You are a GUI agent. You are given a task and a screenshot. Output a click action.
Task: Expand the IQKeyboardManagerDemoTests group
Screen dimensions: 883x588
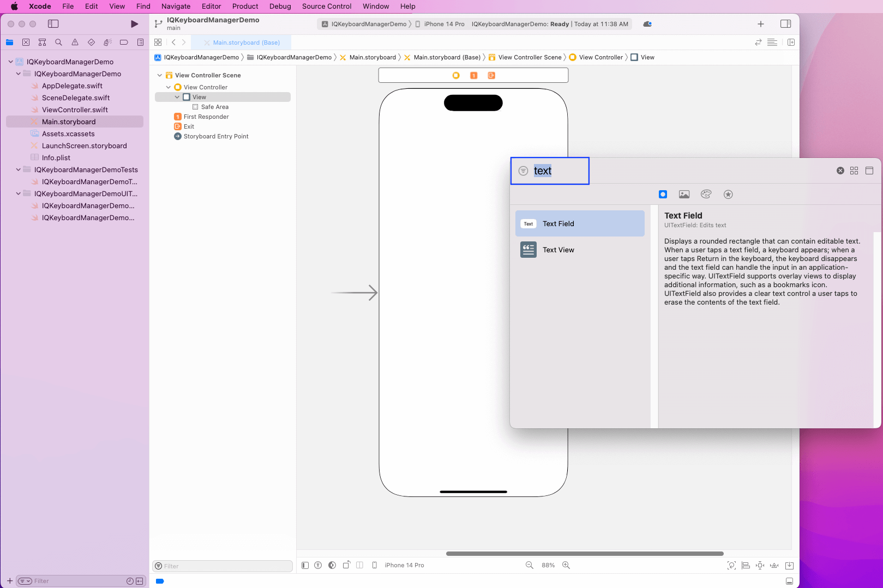point(17,169)
